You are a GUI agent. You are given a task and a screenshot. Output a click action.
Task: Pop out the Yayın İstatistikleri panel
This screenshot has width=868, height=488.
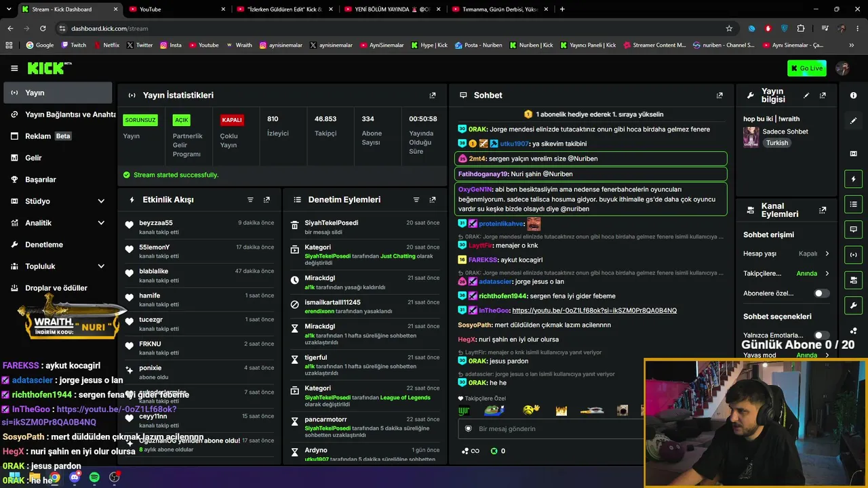433,96
